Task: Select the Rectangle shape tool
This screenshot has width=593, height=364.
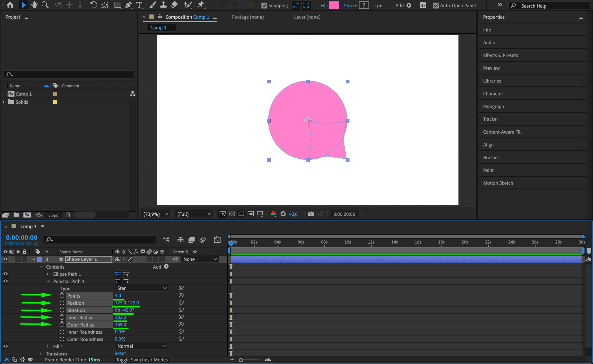Action: (x=118, y=5)
